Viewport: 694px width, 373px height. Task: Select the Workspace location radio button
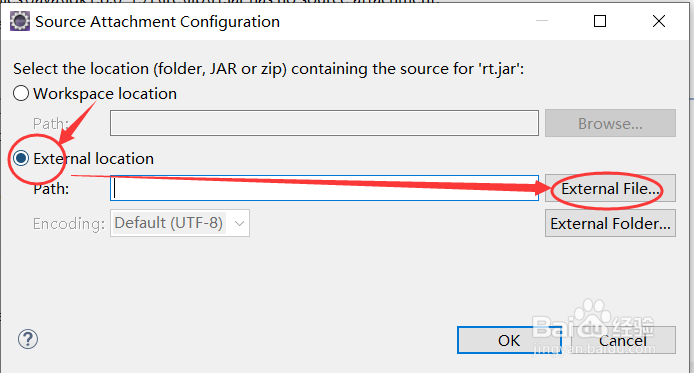pyautogui.click(x=21, y=93)
